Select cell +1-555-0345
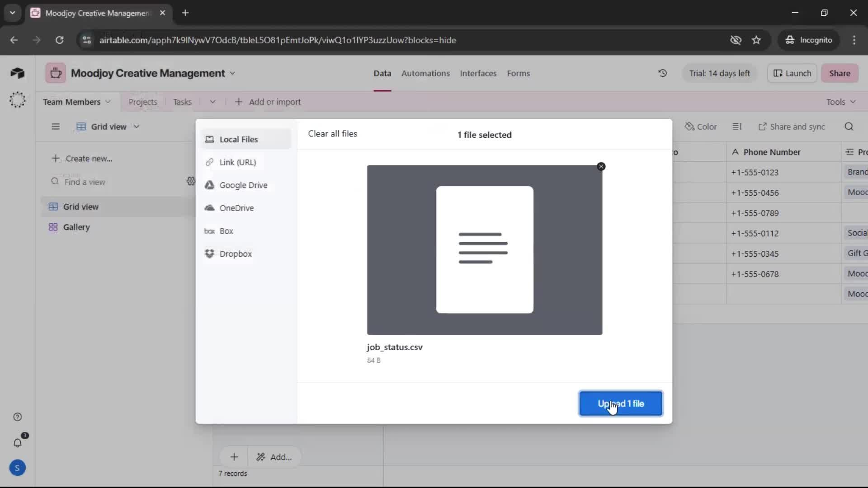 pyautogui.click(x=783, y=253)
